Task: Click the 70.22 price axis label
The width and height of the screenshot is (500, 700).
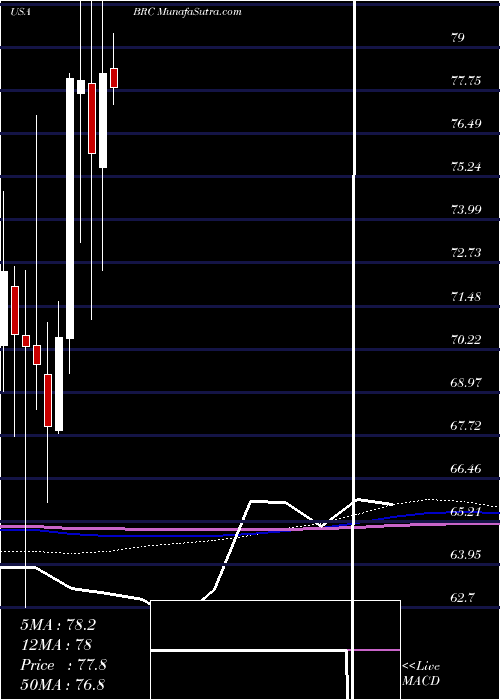Action: (467, 339)
